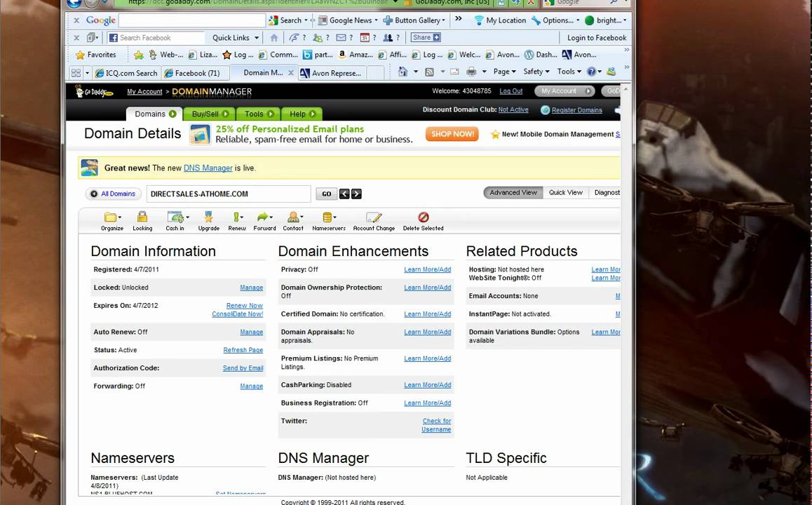Open the DNS Manager link

pyautogui.click(x=208, y=168)
